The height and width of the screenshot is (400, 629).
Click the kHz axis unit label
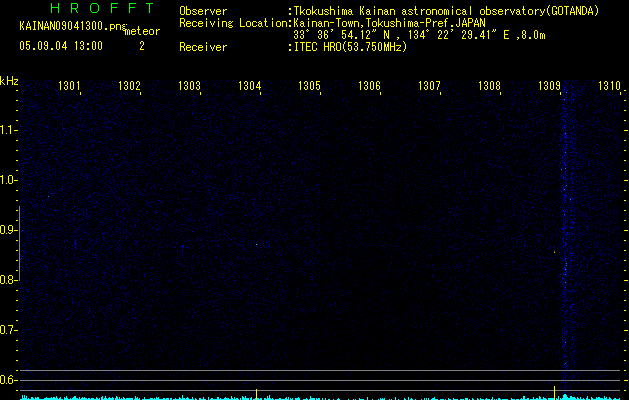[9, 81]
